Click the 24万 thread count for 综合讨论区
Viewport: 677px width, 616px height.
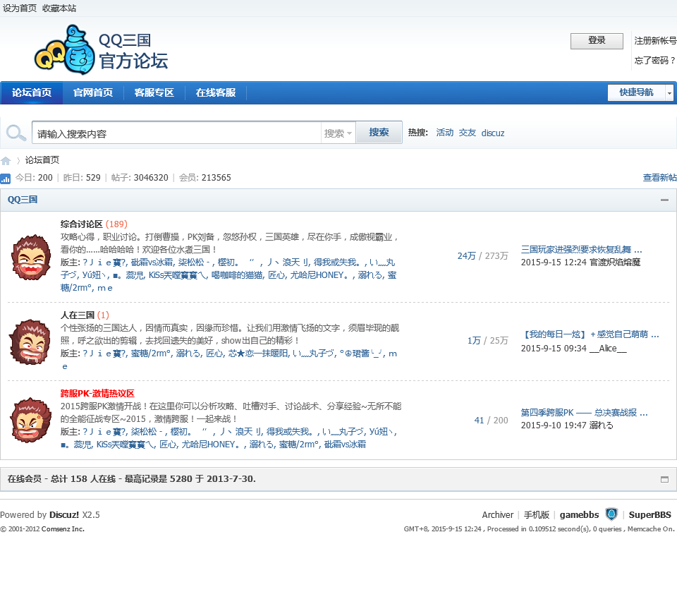[x=466, y=255]
